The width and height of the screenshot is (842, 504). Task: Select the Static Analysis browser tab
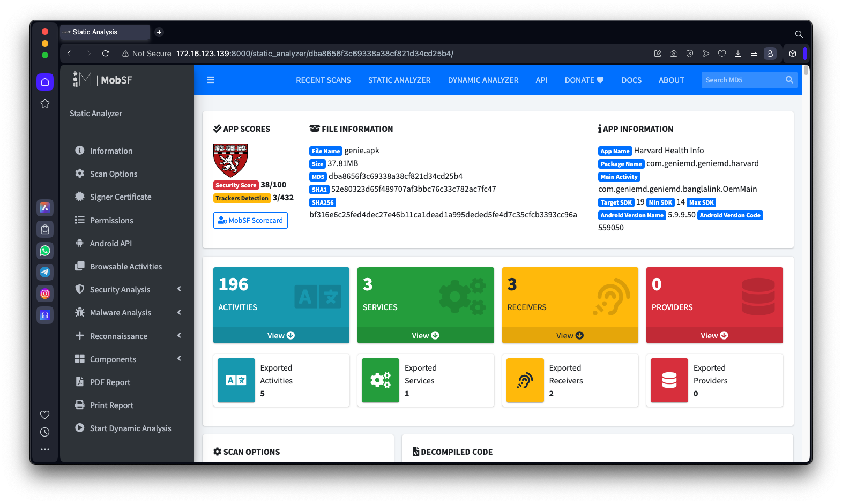tap(105, 32)
